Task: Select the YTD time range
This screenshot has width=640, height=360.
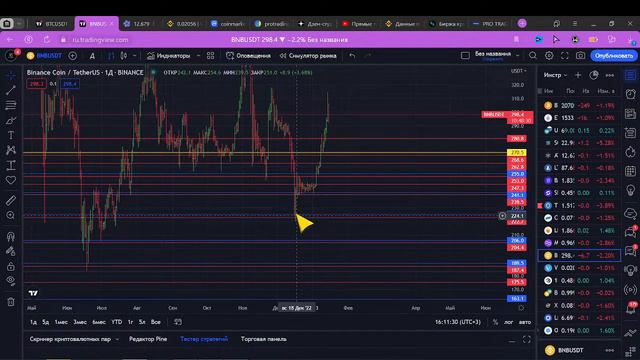Action: tap(117, 322)
